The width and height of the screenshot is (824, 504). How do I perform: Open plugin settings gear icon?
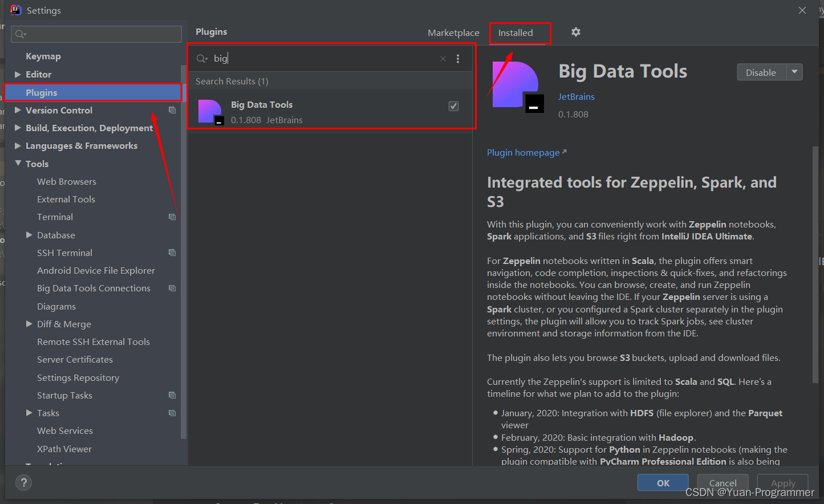point(576,32)
